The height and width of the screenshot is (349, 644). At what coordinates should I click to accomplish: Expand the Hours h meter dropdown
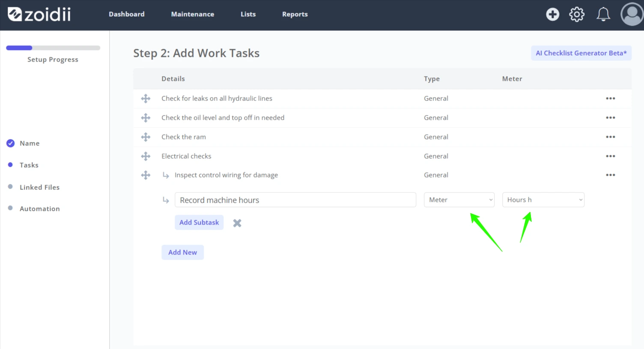point(543,200)
